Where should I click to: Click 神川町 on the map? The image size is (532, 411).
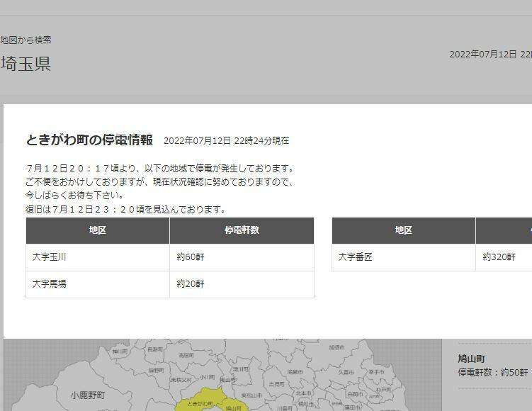point(118,351)
